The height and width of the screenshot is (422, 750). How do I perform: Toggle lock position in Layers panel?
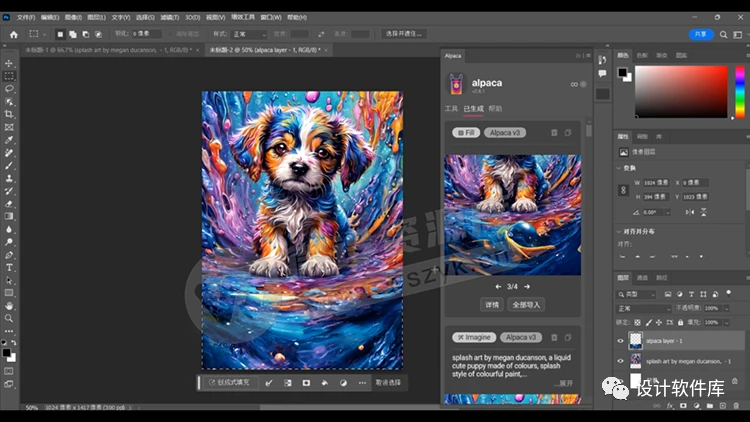pos(659,322)
